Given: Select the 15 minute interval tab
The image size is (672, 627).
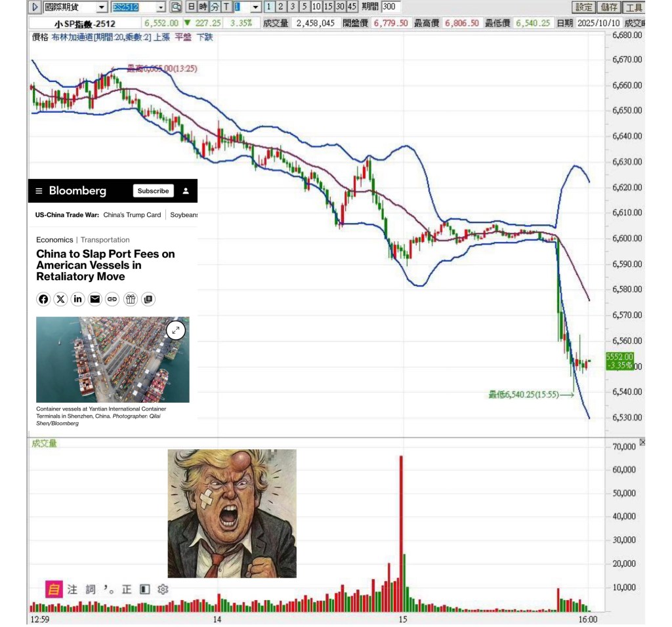Looking at the screenshot, I should (328, 7).
